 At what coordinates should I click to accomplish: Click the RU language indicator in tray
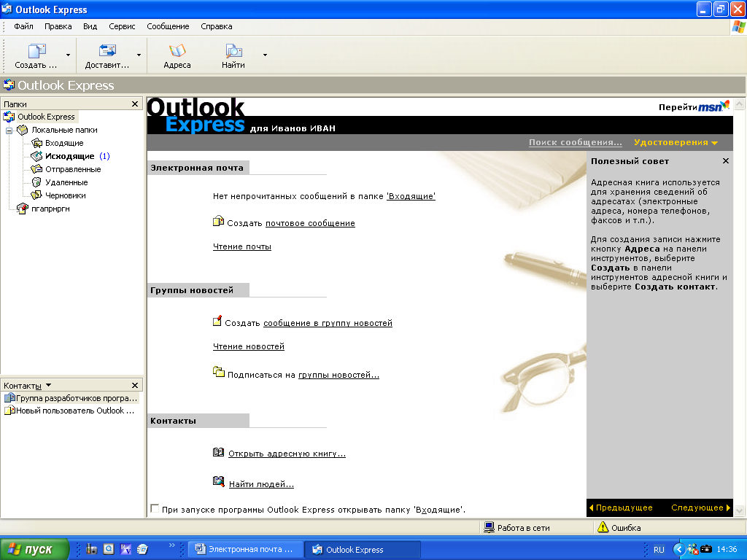(x=659, y=550)
